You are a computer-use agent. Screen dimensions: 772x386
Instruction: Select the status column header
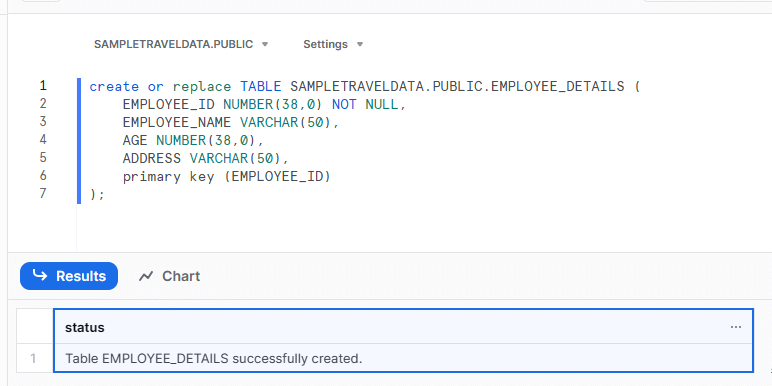point(403,327)
